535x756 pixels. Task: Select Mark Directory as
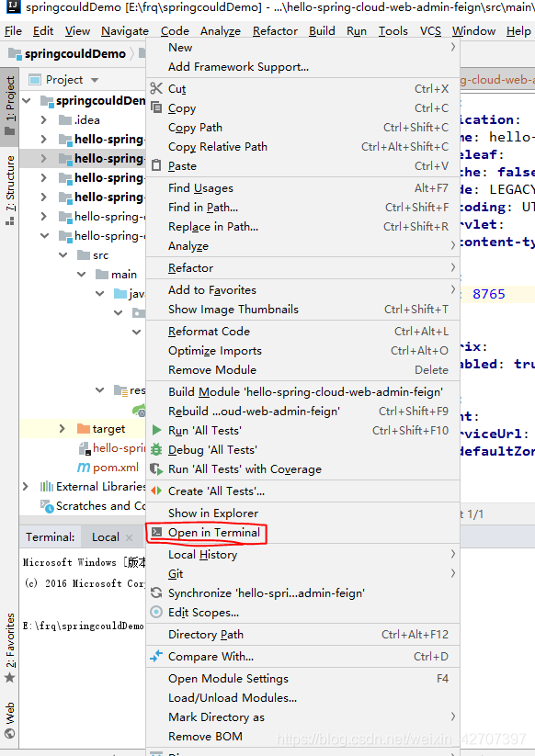302,717
